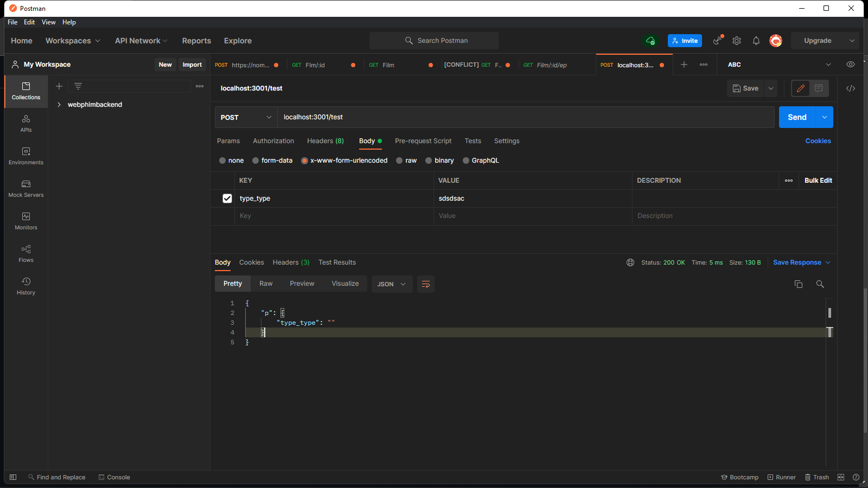868x488 pixels.
Task: Open Postman settings gear
Action: 736,41
